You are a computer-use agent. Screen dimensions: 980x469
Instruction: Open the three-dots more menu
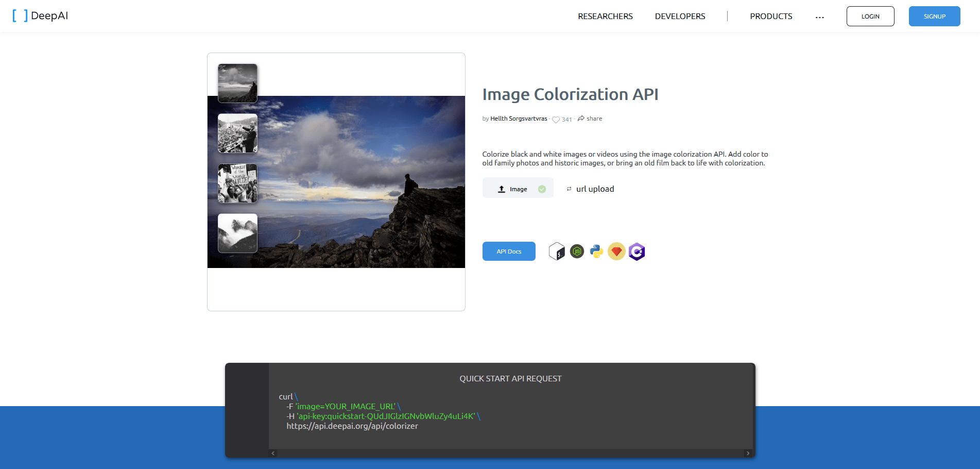[x=819, y=16]
